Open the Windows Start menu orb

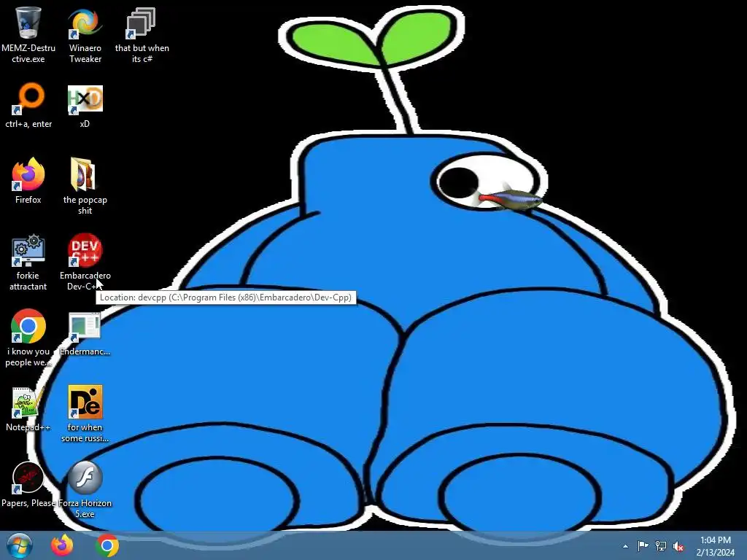tap(20, 545)
